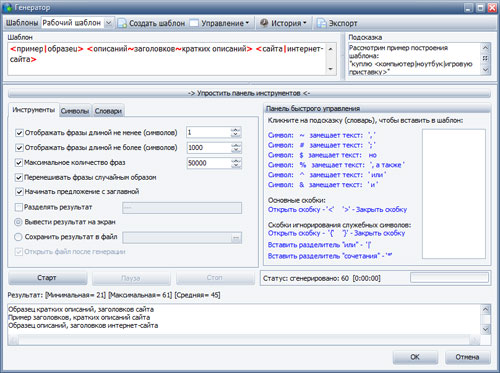Open the Рабочий шаблон template dropdown
This screenshot has height=373, width=500.
pos(109,23)
